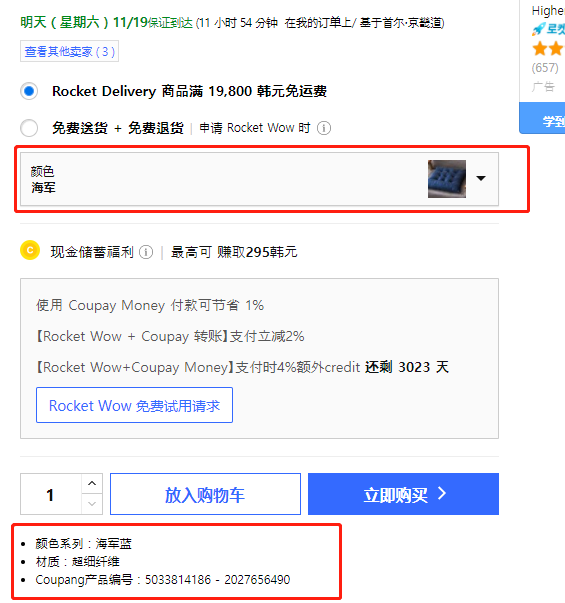The width and height of the screenshot is (565, 603).
Task: Open 查看其他卖家 (3) link
Action: [x=69, y=51]
